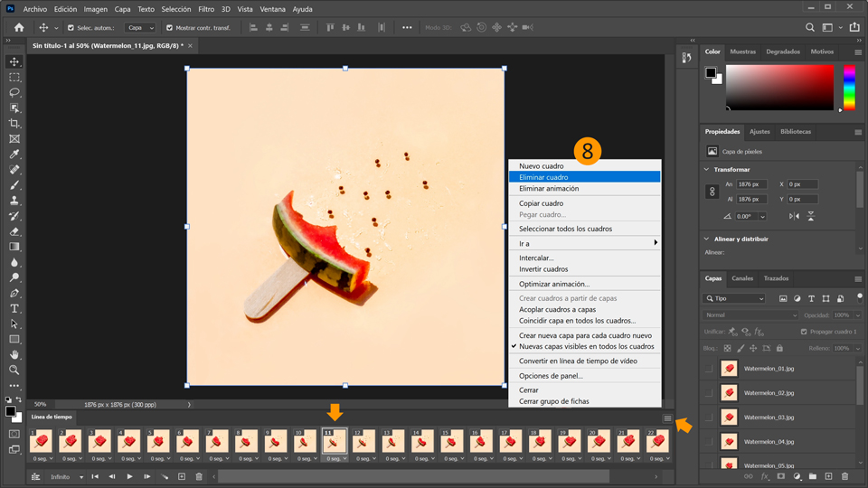Create a new layer from Layers panel

828,476
